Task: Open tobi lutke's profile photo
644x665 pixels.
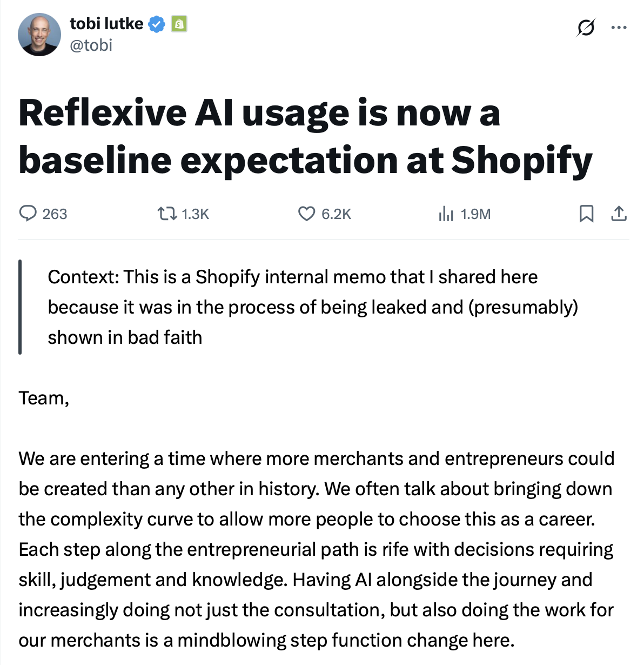Action: click(x=39, y=35)
